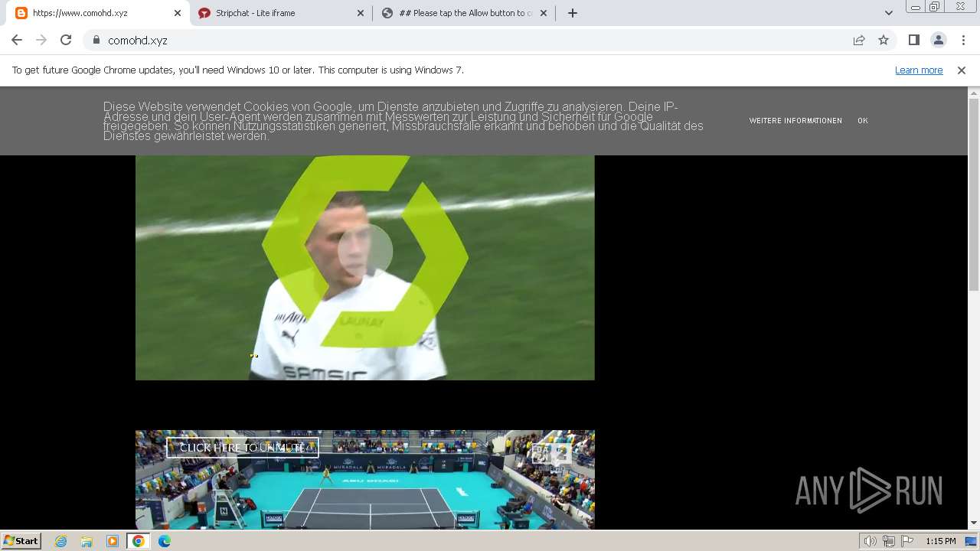Open the Action Center flag icon

pos(907,541)
